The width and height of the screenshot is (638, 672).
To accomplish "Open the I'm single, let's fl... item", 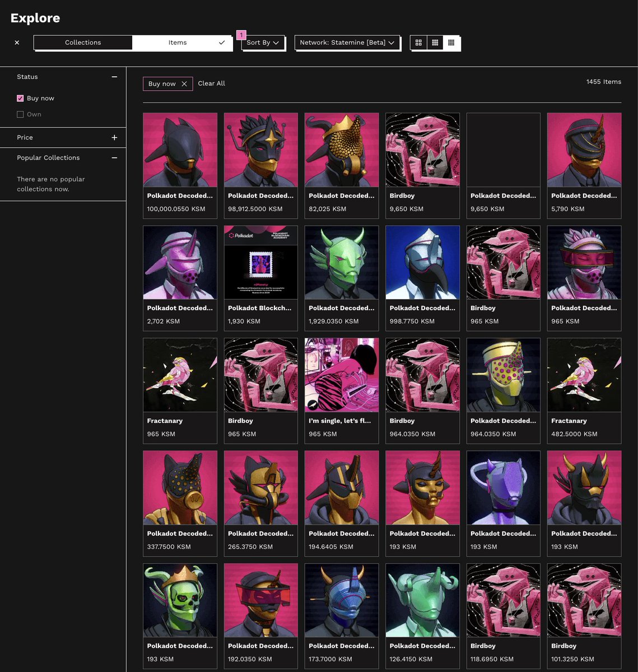I will tap(342, 391).
